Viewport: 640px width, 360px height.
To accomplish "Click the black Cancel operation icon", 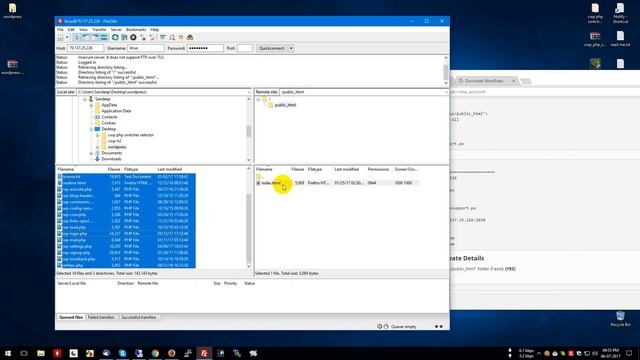I will [133, 38].
